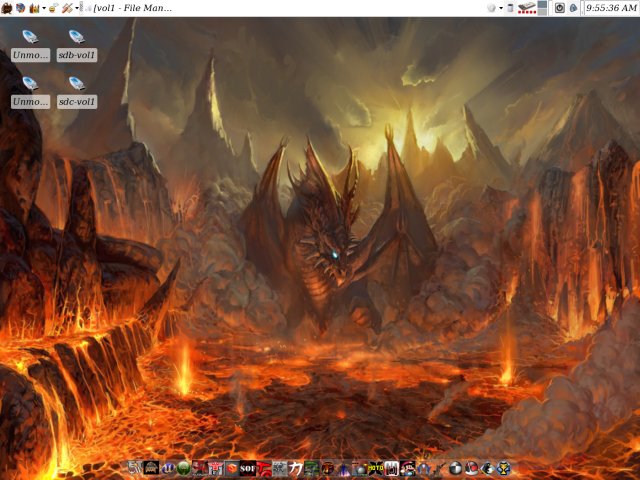Click the green sphere icon in bottom dock
Image resolution: width=640 pixels, height=480 pixels.
[183, 468]
